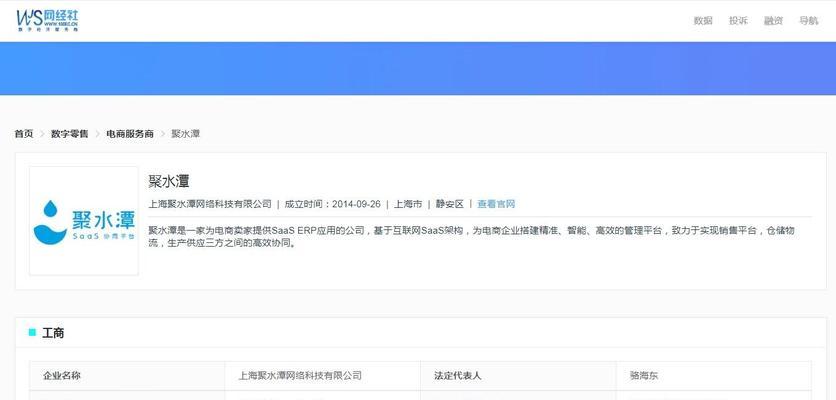Select the 聚水潭 breadcrumb text
836x400 pixels.
click(186, 134)
